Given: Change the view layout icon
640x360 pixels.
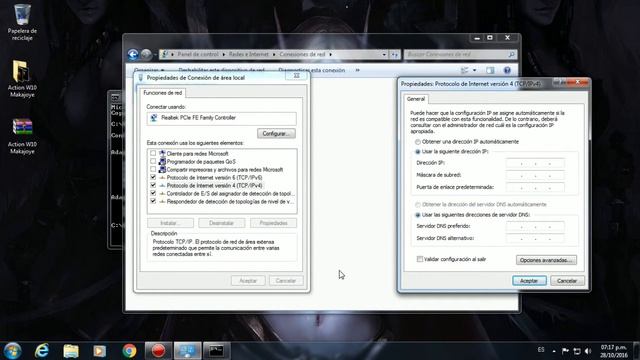Looking at the screenshot, I should coord(465,70).
